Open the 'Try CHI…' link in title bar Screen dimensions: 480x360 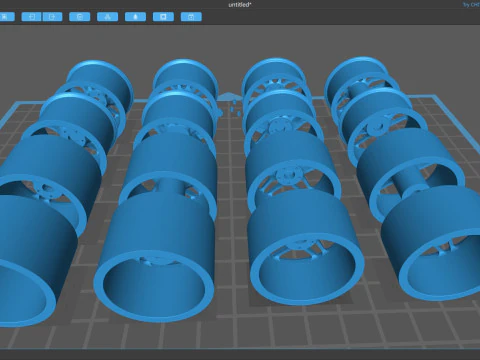coord(471,5)
